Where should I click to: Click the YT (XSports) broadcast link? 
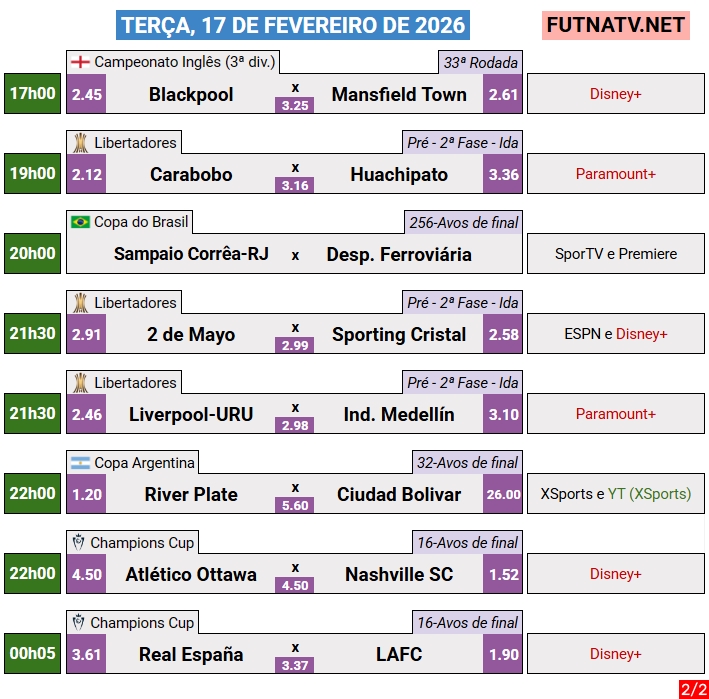pos(649,494)
